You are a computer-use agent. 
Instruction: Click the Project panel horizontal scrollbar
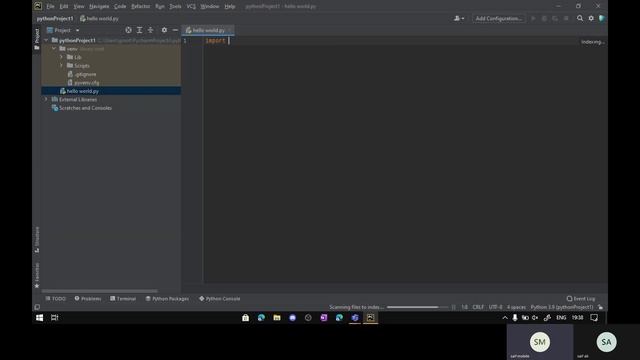100,291
